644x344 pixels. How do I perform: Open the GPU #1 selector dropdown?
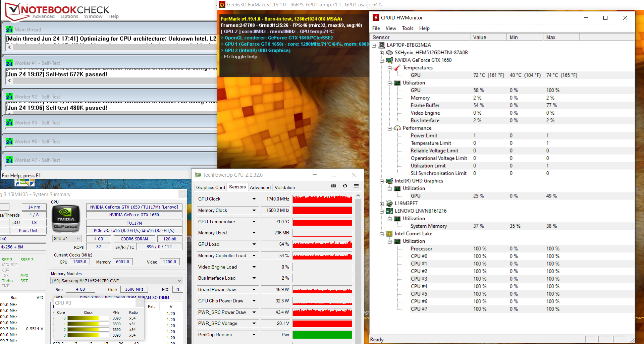pyautogui.click(x=67, y=239)
